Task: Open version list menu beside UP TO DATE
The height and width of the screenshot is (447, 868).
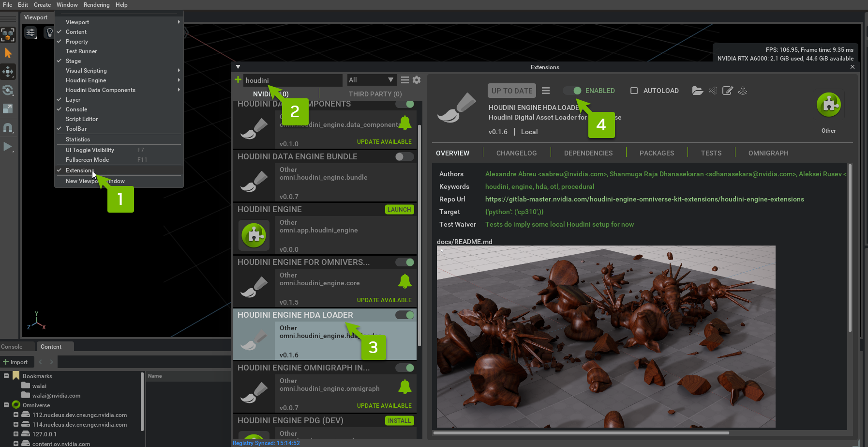Action: [x=546, y=91]
